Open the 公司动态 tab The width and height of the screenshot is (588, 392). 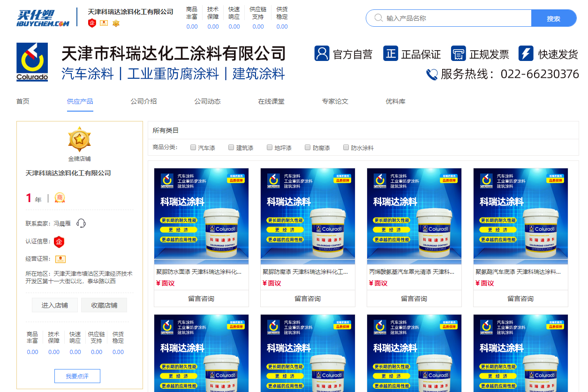tap(208, 101)
